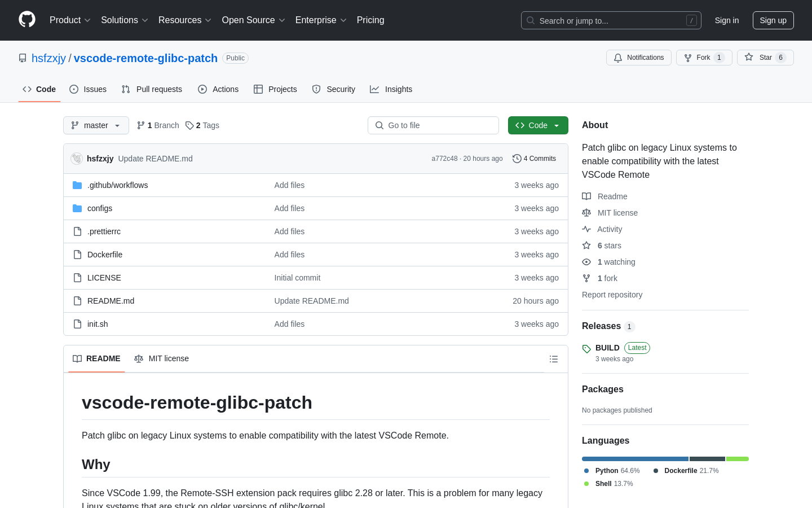Switch to the Projects tab

275,89
